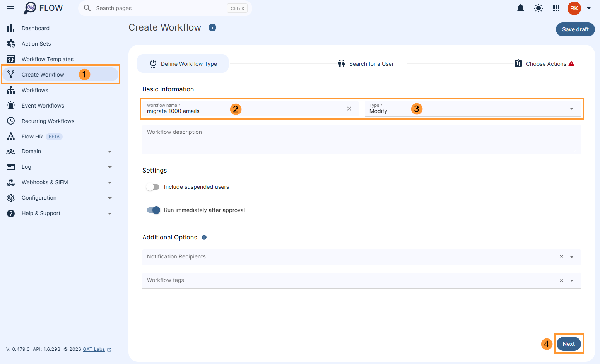Viewport: 600px width, 364px height.
Task: Click the search magnifier icon
Action: click(x=87, y=8)
